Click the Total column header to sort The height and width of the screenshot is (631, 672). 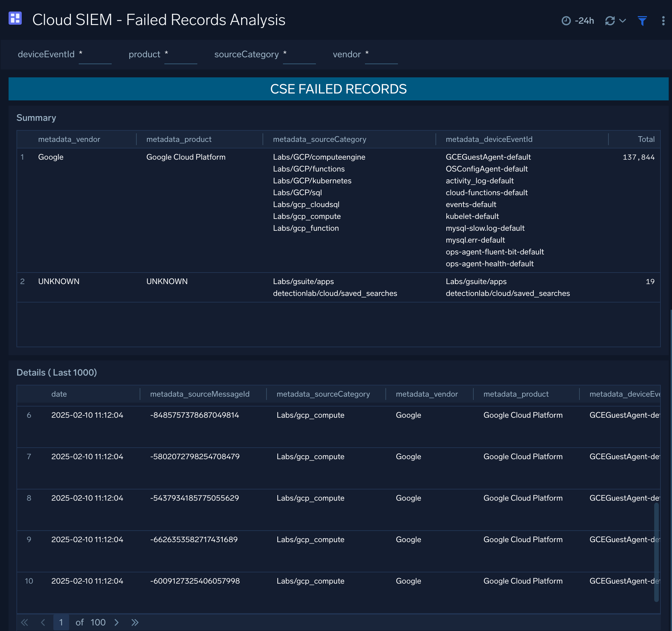pyautogui.click(x=646, y=139)
